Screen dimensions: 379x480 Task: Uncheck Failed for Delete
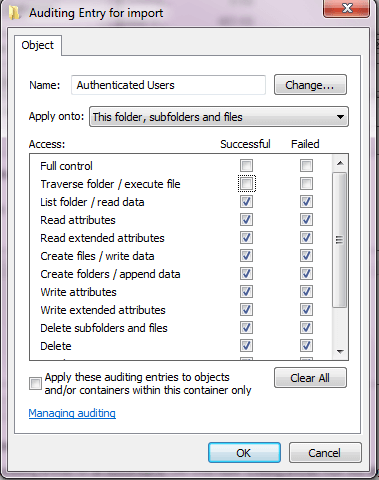coord(306,345)
